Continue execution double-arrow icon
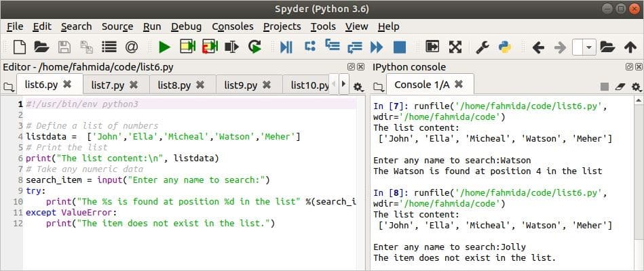Screen dimensions: 644x271 pyautogui.click(x=376, y=47)
